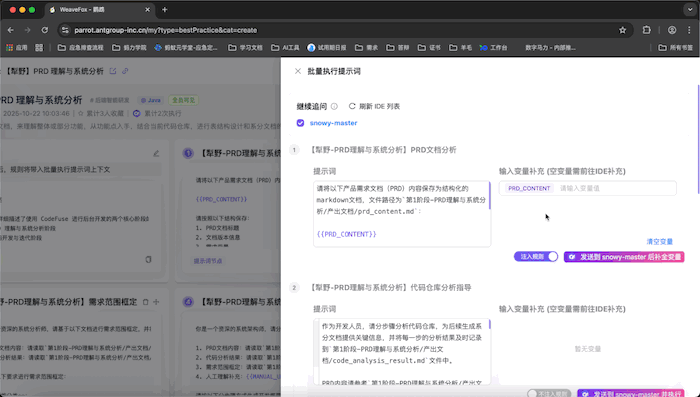Toggle the 不注入规则 switch at panel bottom
Image resolution: width=700 pixels, height=397 pixels.
[x=549, y=393]
